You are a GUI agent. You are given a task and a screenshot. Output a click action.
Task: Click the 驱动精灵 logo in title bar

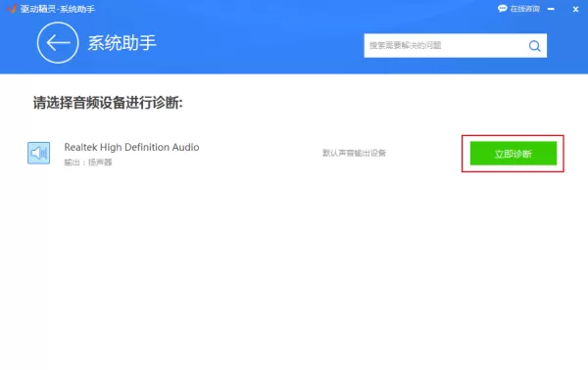click(12, 8)
